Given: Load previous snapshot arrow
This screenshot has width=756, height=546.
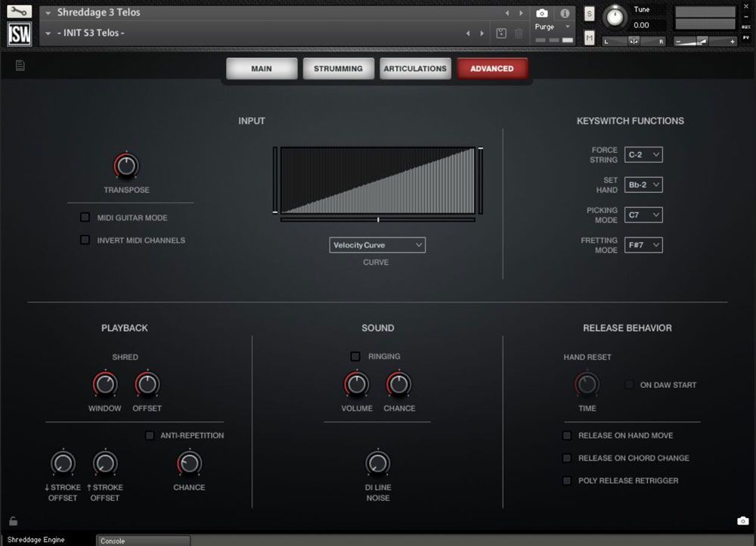Looking at the screenshot, I should 468,33.
